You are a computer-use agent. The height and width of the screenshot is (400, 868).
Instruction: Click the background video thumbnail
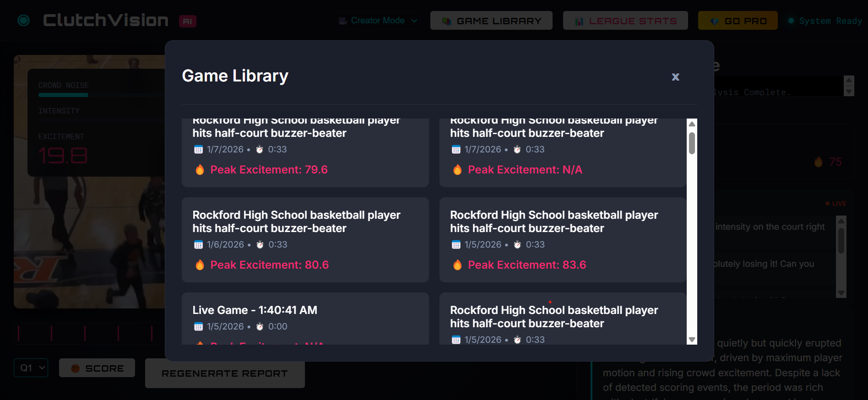[89, 181]
